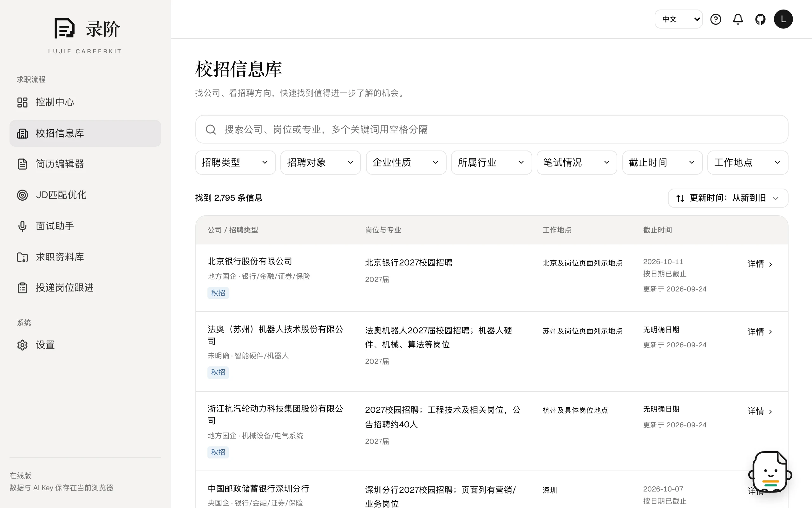Expand the 企业性质 filter dropdown

[406, 163]
